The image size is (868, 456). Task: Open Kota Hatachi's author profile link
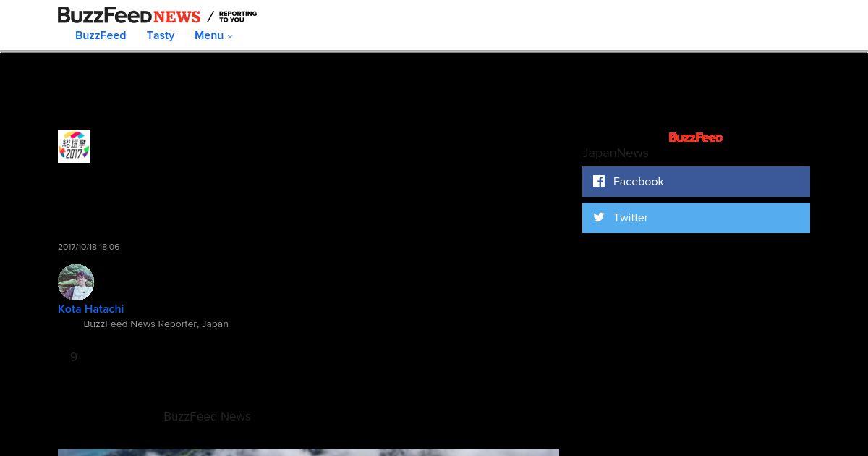pos(91,309)
